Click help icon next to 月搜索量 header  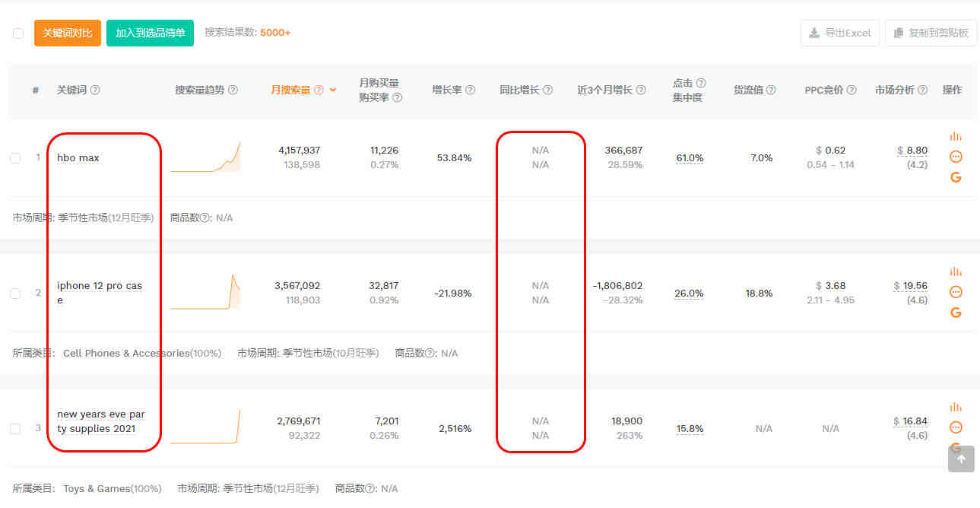pos(319,90)
